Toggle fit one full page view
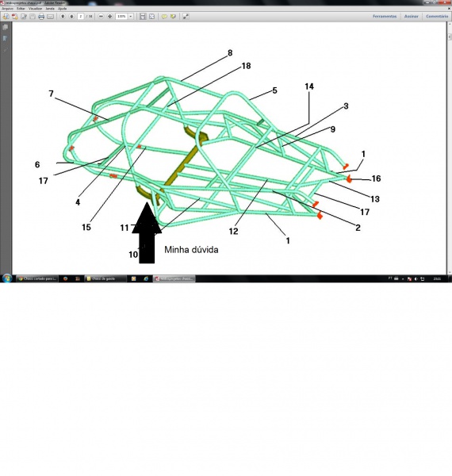The width and height of the screenshot is (452, 476). click(x=151, y=17)
